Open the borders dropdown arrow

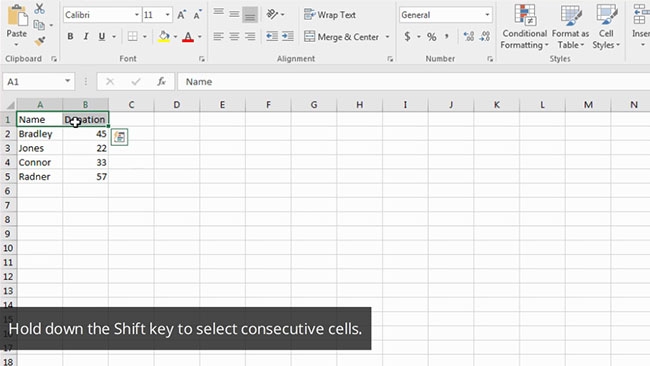point(145,36)
